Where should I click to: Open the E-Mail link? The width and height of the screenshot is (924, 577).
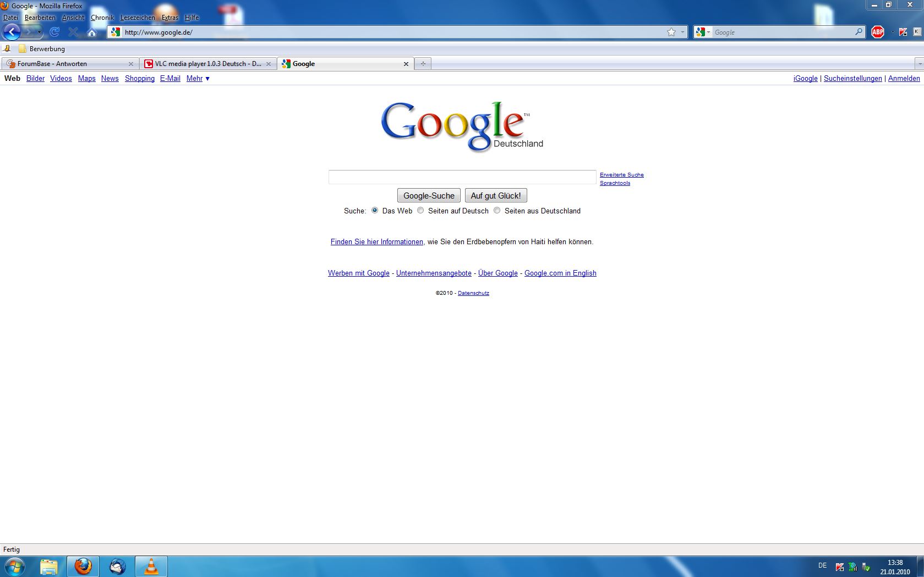tap(170, 79)
